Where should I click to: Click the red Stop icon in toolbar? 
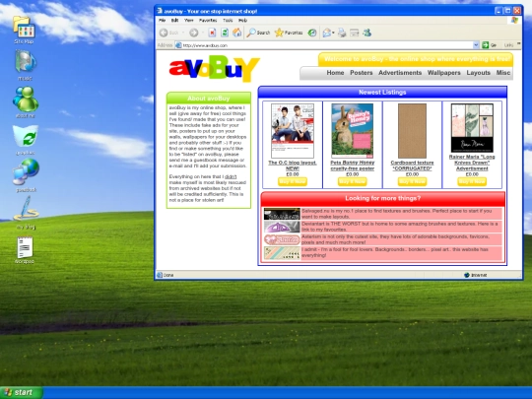tap(212, 33)
